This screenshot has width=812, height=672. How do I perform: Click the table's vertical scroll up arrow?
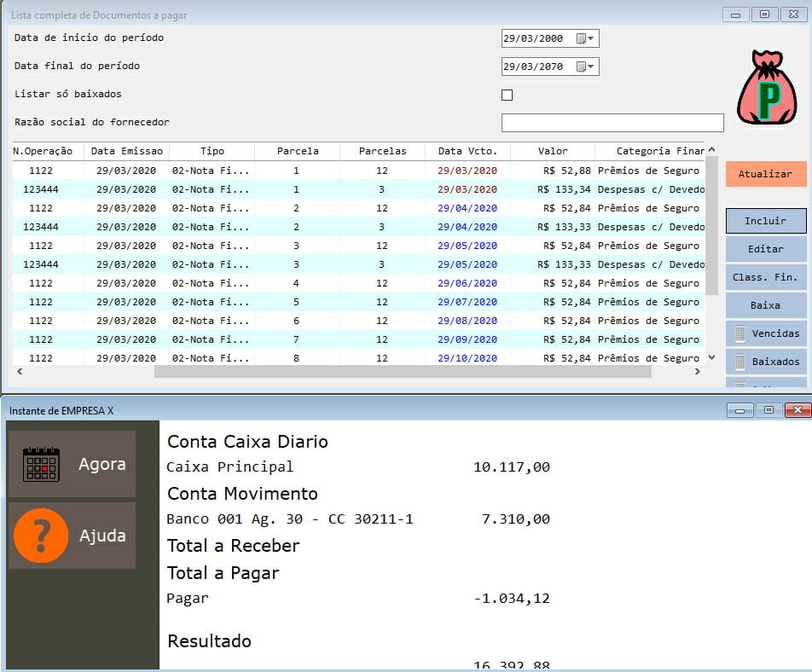[x=712, y=149]
